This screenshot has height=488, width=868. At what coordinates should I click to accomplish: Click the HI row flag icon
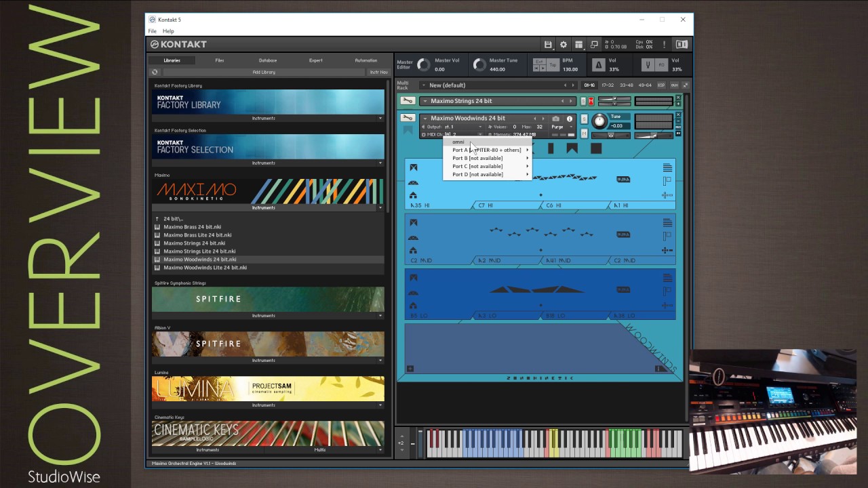[667, 181]
